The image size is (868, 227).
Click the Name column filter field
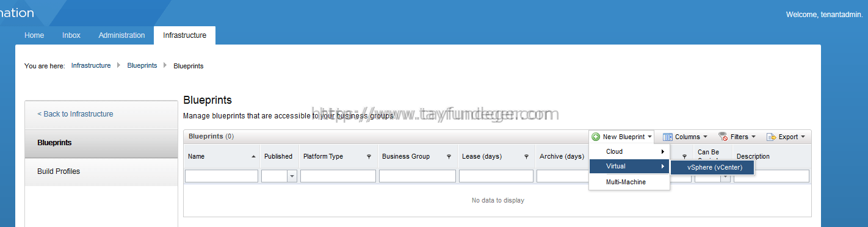(222, 176)
